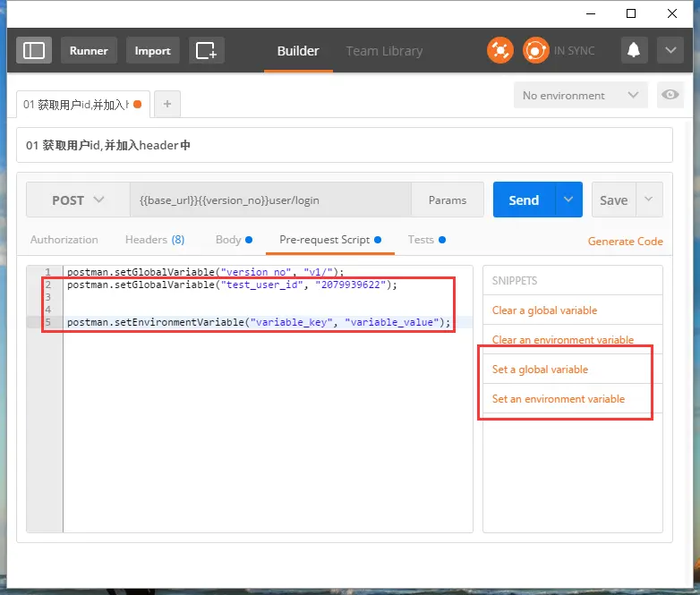The image size is (700, 595).
Task: Select Pre-request Script tab
Action: coord(330,240)
